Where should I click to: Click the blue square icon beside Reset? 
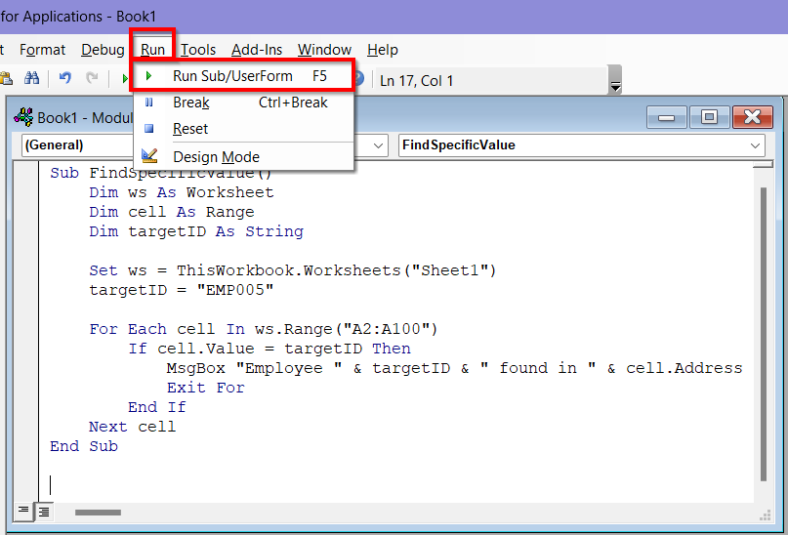(x=149, y=129)
